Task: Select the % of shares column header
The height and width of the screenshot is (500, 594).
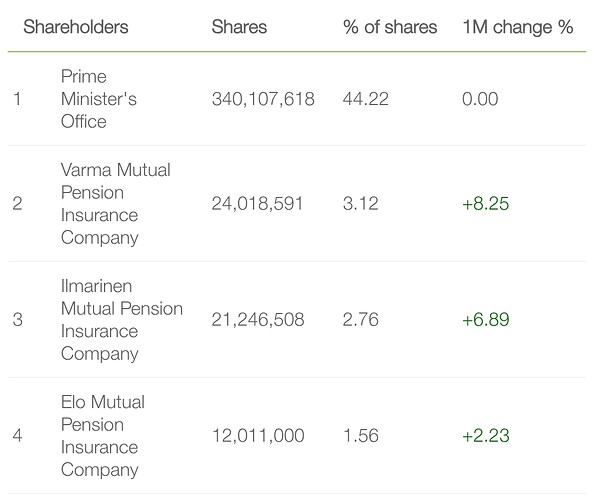Action: 390,27
